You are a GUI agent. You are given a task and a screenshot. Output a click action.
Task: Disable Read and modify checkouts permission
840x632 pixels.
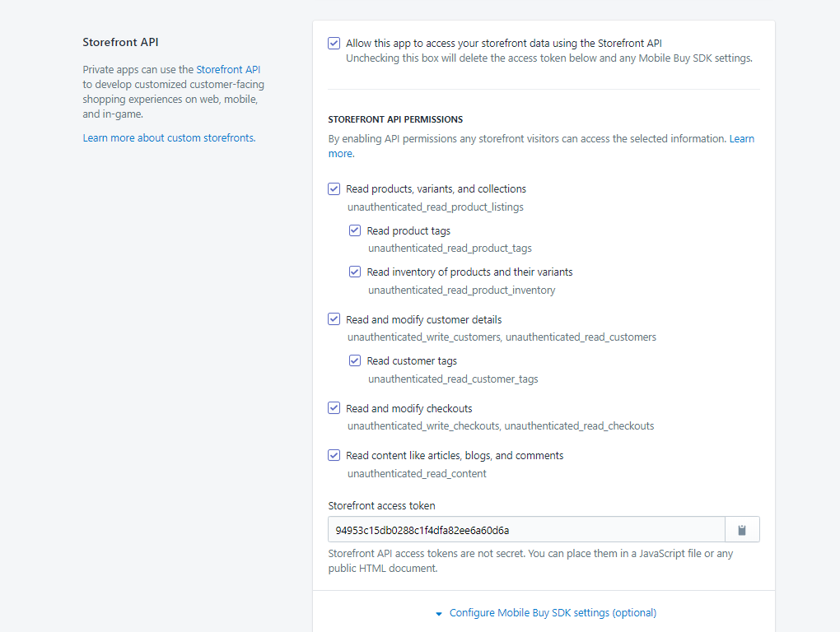[334, 408]
